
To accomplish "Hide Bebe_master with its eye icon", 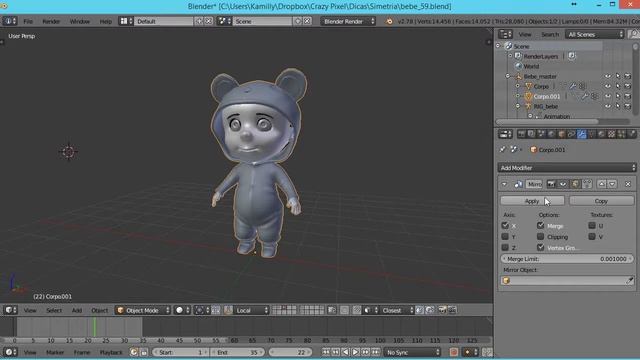I will click(608, 76).
